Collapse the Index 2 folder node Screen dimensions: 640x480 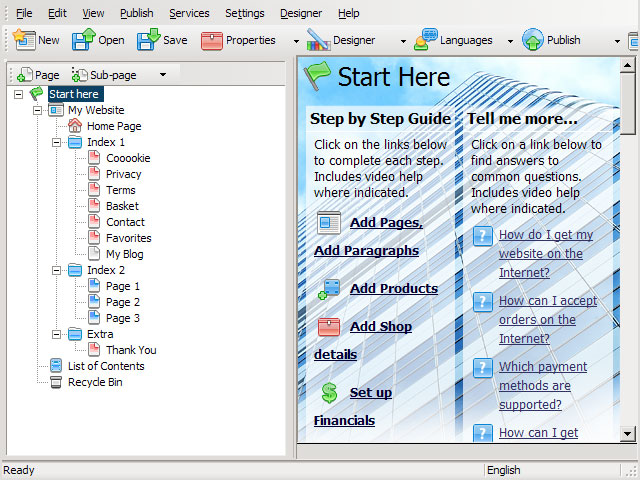(56, 270)
